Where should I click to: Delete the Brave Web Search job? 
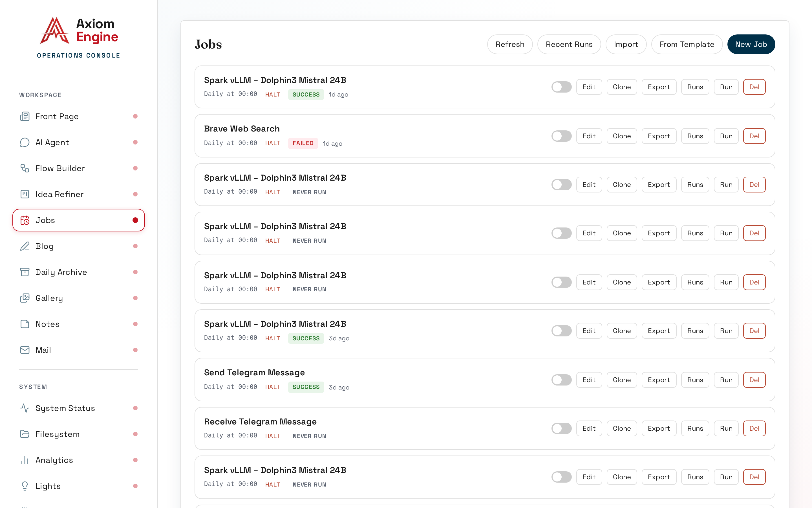click(x=754, y=136)
